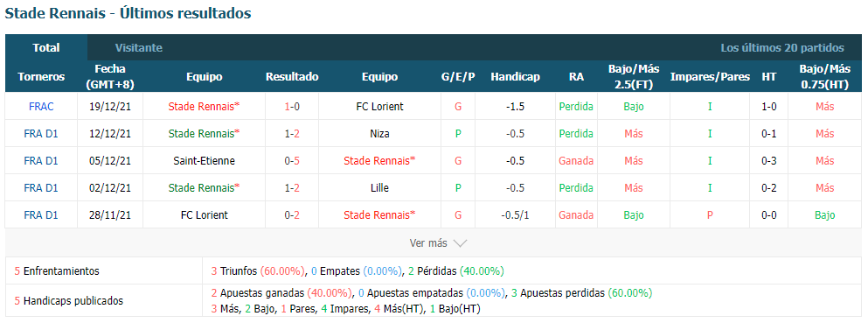Click the 0-2 result on 28/11/21

[292, 215]
